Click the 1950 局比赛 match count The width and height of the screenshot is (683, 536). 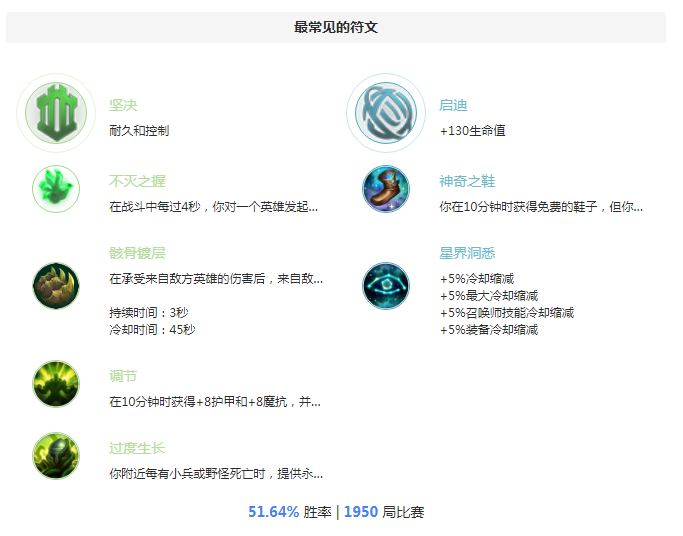tap(384, 512)
